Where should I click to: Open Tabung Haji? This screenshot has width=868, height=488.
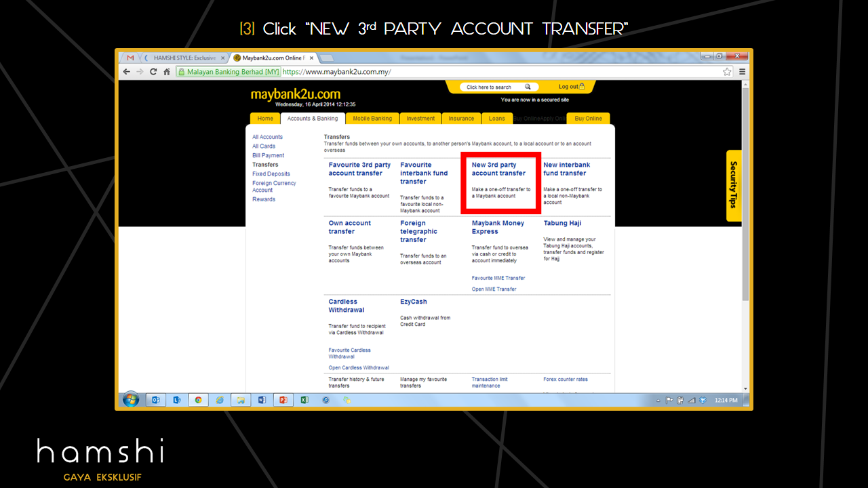[x=562, y=223]
